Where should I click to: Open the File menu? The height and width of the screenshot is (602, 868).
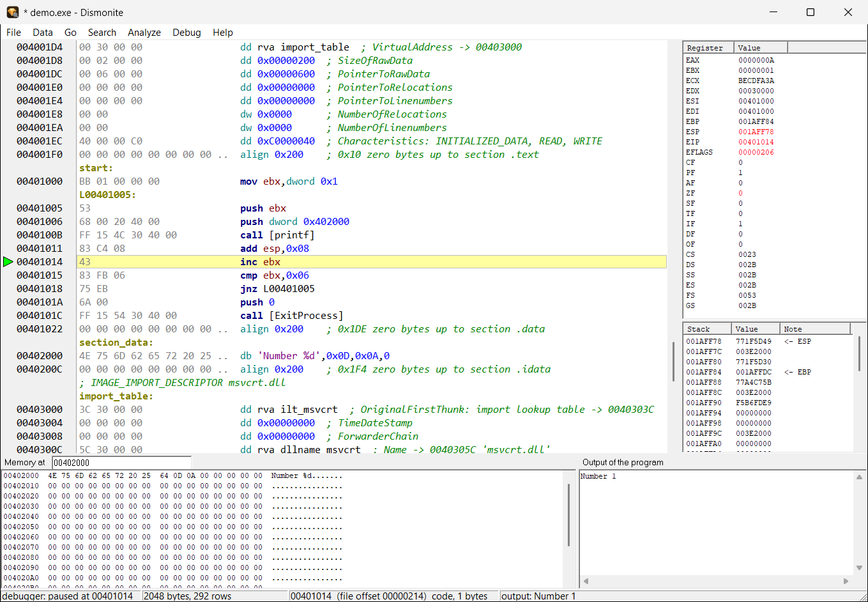click(13, 33)
